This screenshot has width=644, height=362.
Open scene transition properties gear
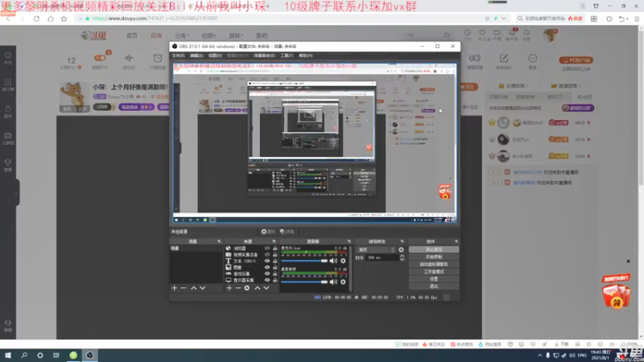pyautogui.click(x=401, y=249)
